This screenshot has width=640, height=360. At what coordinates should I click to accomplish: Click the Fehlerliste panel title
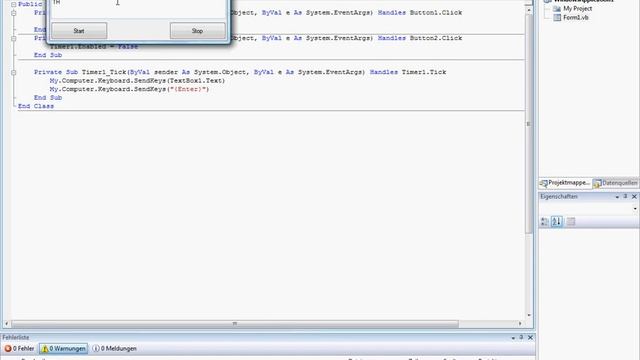click(16, 338)
